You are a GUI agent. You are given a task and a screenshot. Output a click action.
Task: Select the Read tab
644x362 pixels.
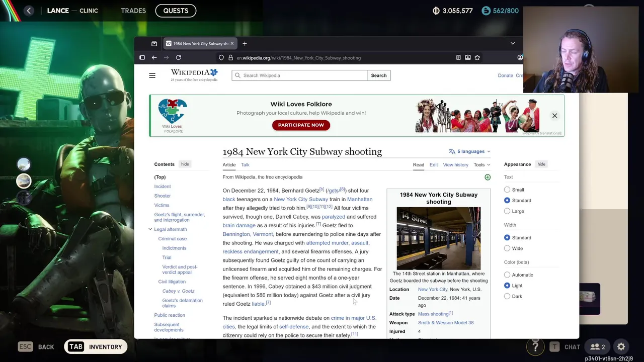coord(418,165)
